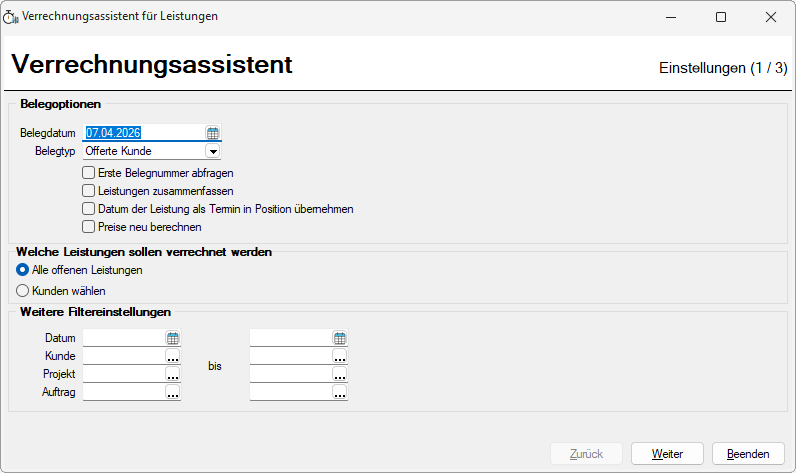Viewport: 796px width, 473px height.
Task: Open calendar for the Datum bis field
Action: 339,339
